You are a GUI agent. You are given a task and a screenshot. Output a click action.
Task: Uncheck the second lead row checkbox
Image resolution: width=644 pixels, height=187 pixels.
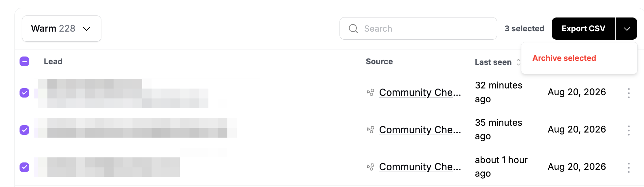coord(25,130)
